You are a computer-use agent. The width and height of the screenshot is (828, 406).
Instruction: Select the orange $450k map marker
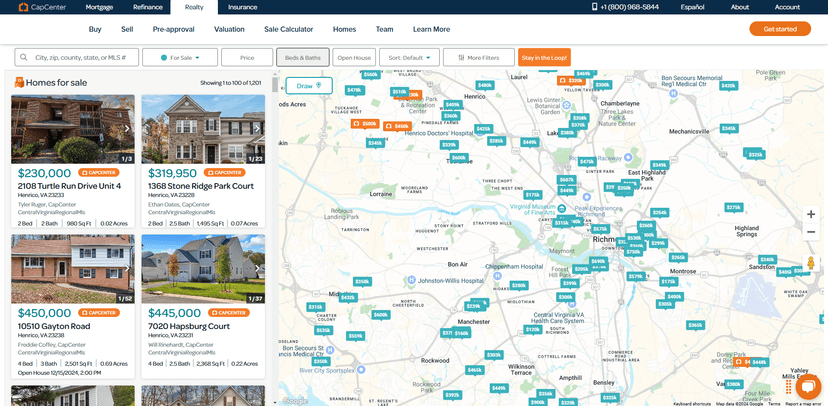[397, 127]
